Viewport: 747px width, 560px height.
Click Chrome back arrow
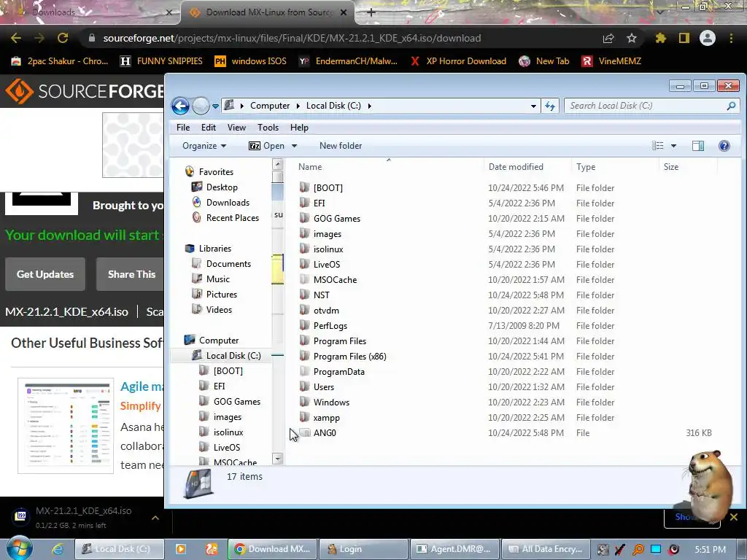coord(16,38)
